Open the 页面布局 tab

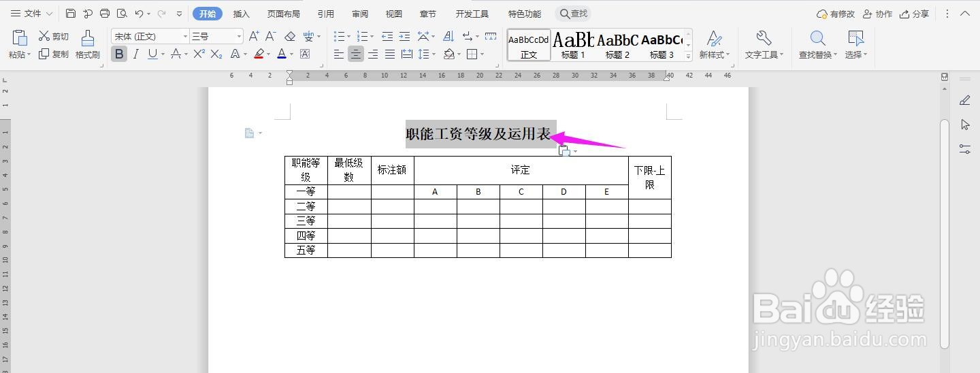click(x=284, y=14)
